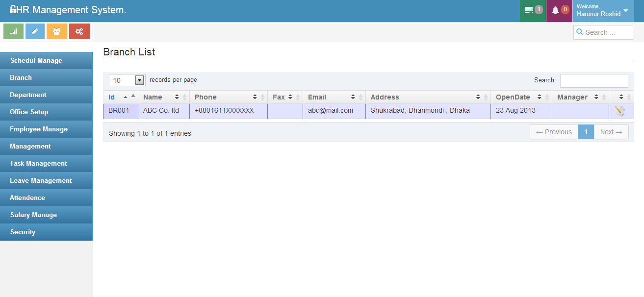Image resolution: width=644 pixels, height=297 pixels.
Task: Edit the BR001 branch row icon
Action: 620,111
